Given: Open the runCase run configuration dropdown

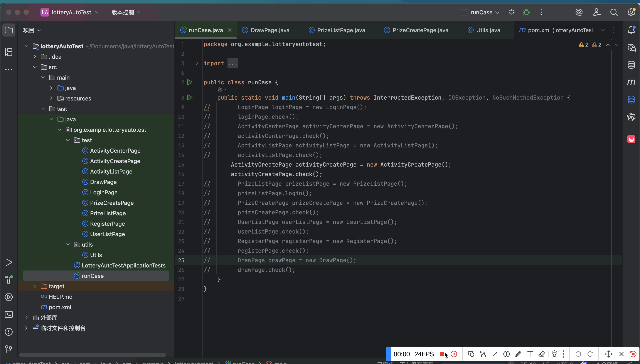Looking at the screenshot, I should (480, 12).
